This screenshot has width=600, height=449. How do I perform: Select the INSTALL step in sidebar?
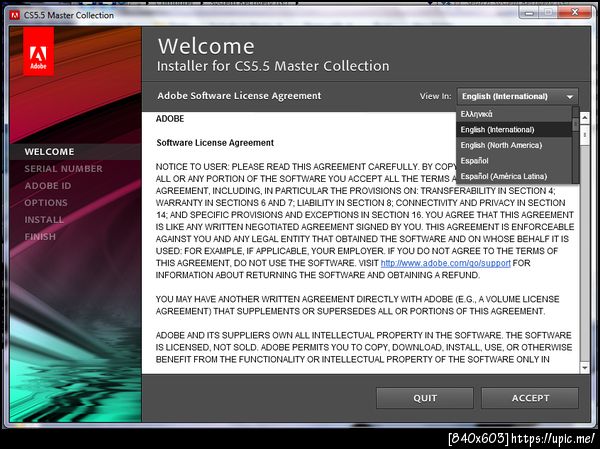coord(44,220)
